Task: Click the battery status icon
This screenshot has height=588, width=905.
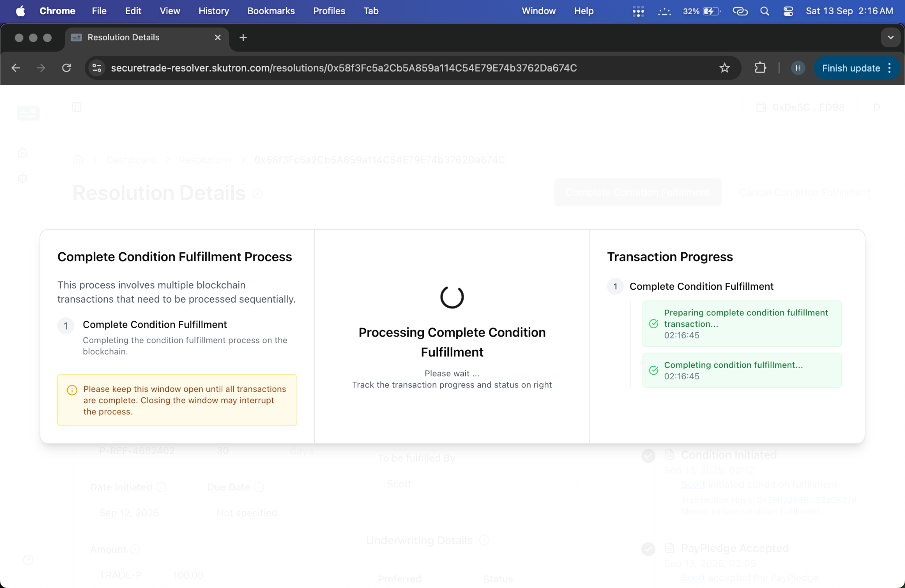Action: pos(711,11)
